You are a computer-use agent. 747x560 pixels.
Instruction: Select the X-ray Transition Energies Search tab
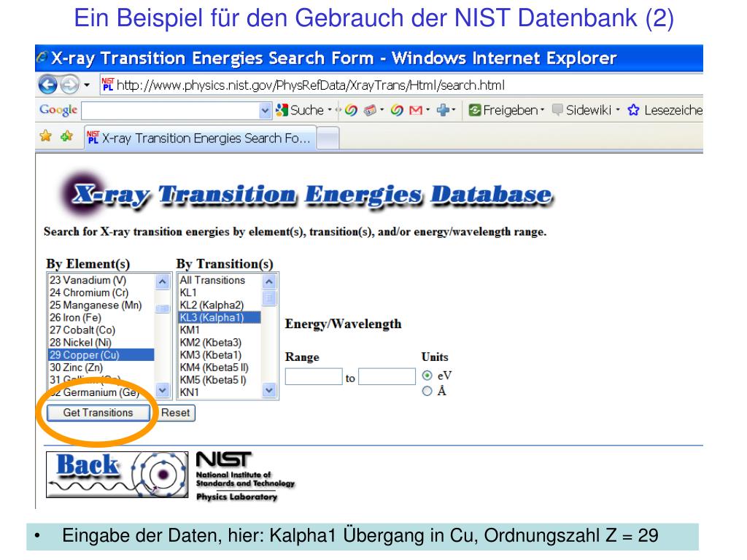point(200,138)
